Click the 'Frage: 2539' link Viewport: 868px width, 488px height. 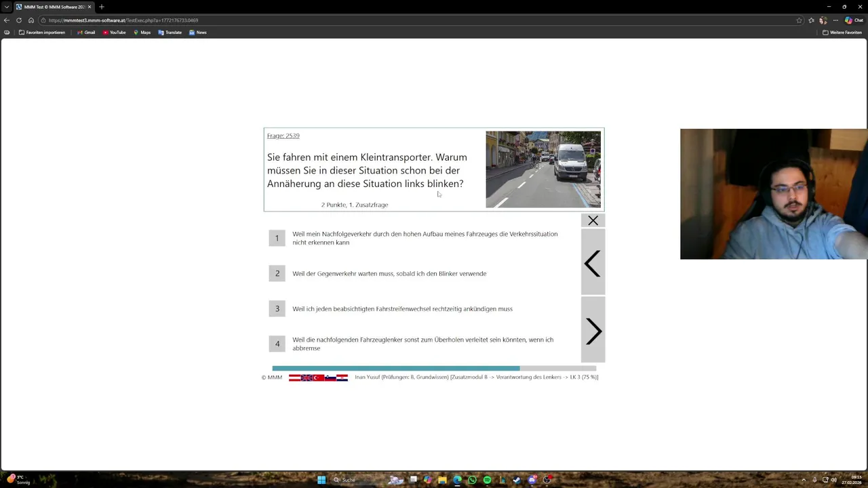pyautogui.click(x=283, y=136)
